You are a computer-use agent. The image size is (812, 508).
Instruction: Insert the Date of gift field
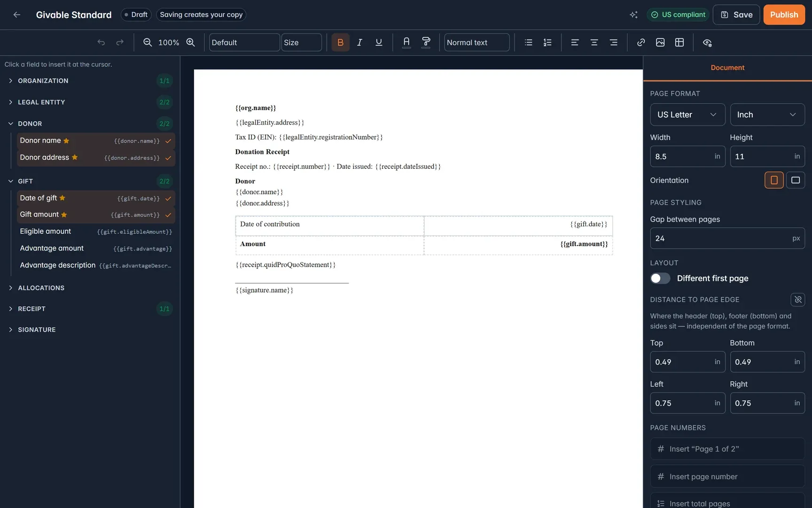[96, 198]
